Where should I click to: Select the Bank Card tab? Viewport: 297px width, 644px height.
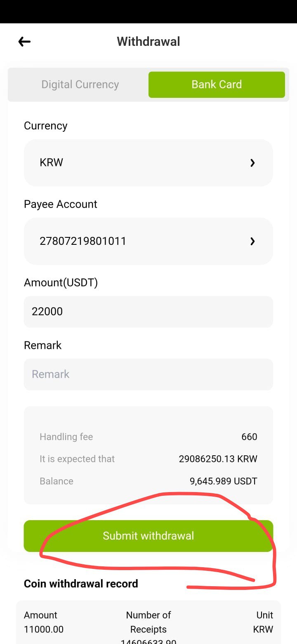pyautogui.click(x=217, y=85)
